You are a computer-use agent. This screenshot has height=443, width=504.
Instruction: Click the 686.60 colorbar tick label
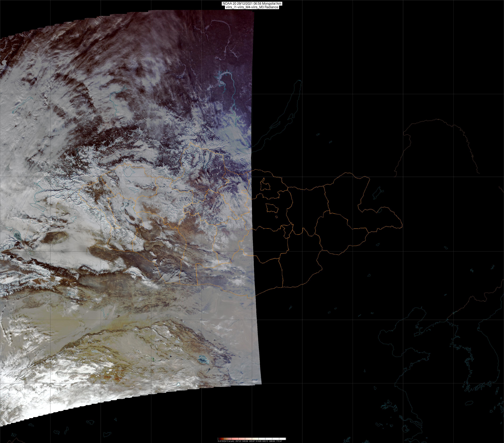[x=272, y=441]
